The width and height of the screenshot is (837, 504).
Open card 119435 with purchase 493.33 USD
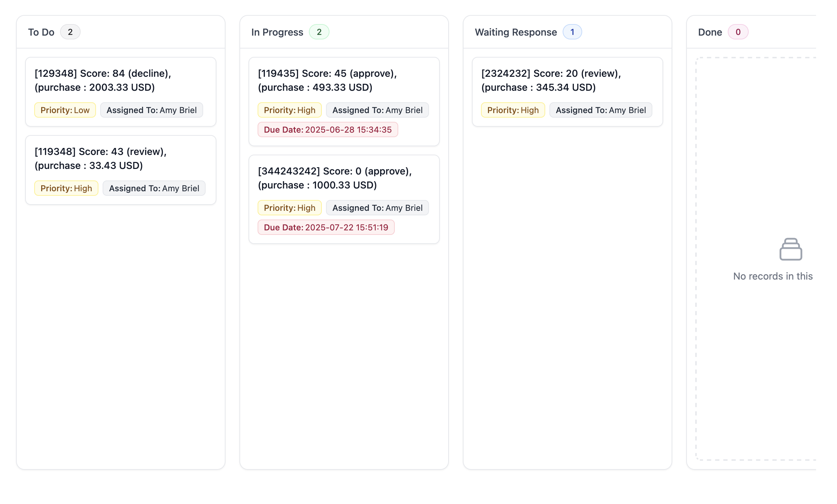coord(327,80)
